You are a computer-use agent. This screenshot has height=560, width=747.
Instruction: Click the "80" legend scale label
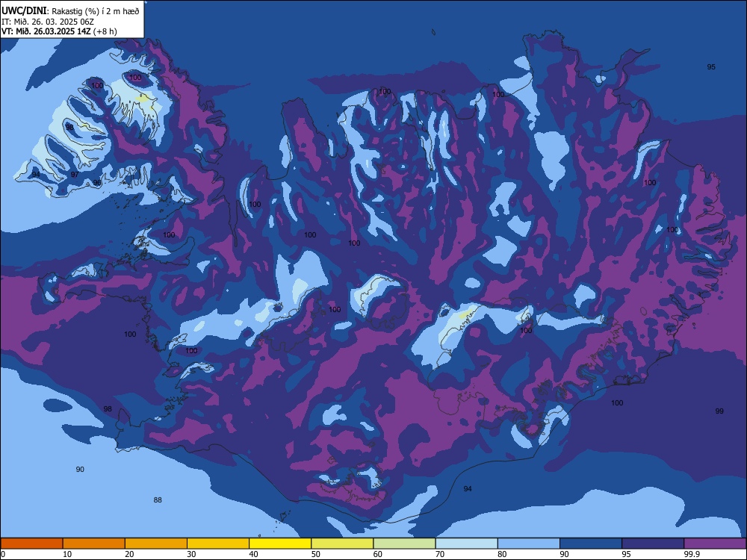[502, 554]
